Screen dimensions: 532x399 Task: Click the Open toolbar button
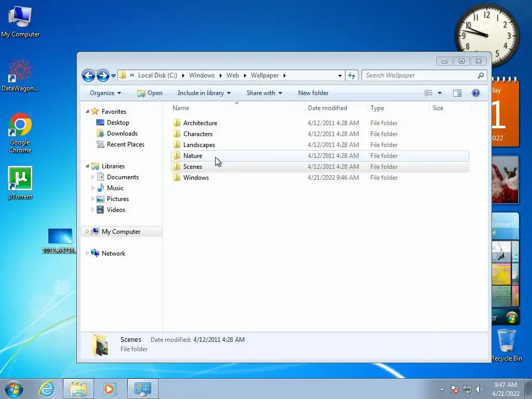pyautogui.click(x=150, y=93)
